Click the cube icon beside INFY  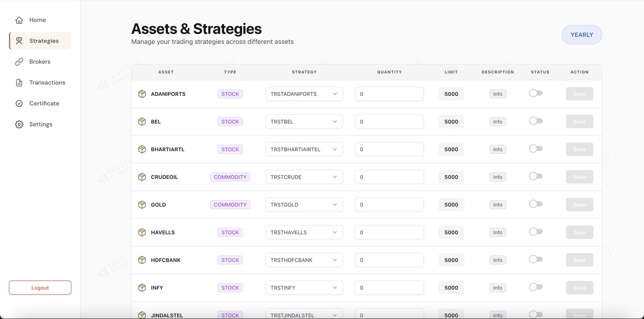[142, 288]
